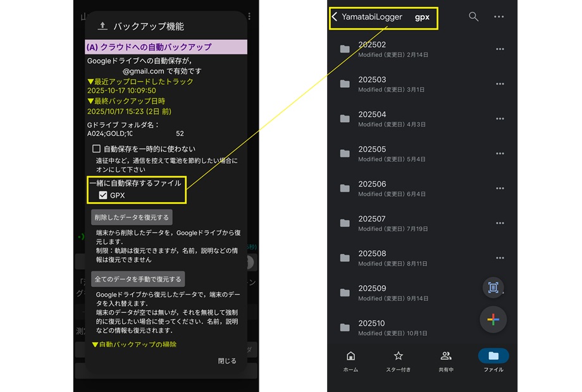Tap the back arrow beside YamatabiLogger
Viewport: 582px width, 392px height.
(x=334, y=17)
